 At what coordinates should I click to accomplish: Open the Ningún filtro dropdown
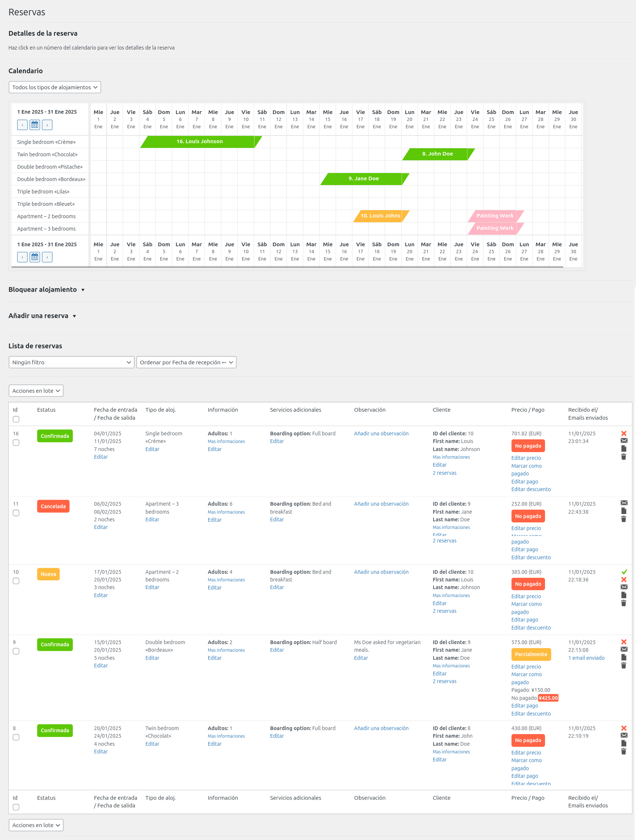point(71,362)
